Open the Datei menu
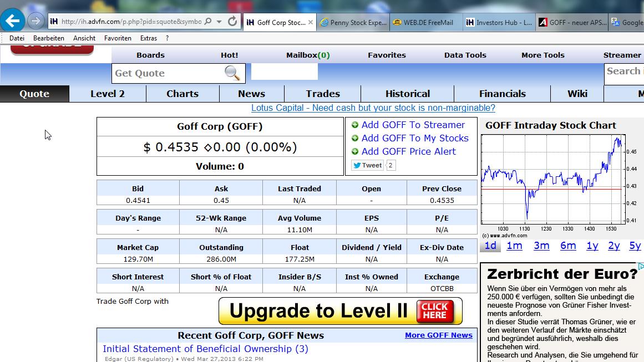This screenshot has height=362, width=644. (x=17, y=38)
